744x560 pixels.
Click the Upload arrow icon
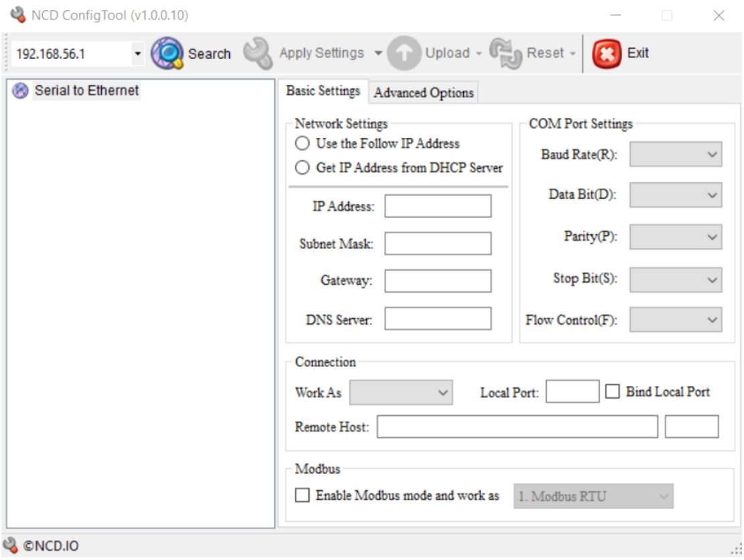coord(404,54)
